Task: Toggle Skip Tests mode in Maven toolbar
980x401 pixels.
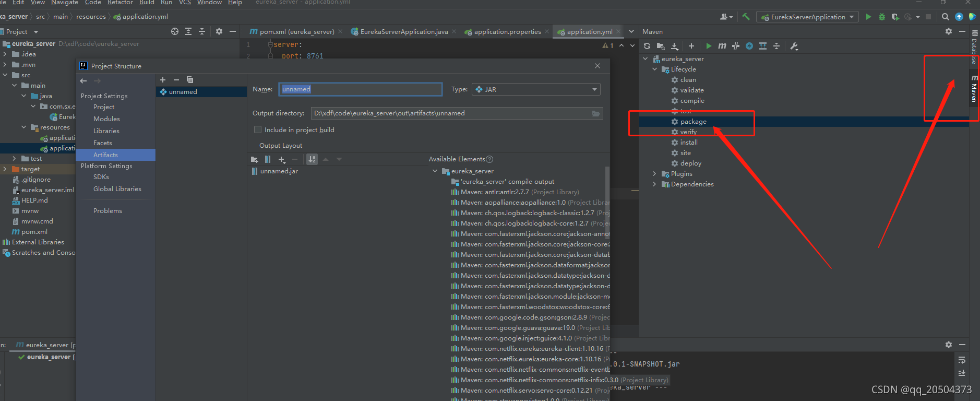Action: pos(749,46)
